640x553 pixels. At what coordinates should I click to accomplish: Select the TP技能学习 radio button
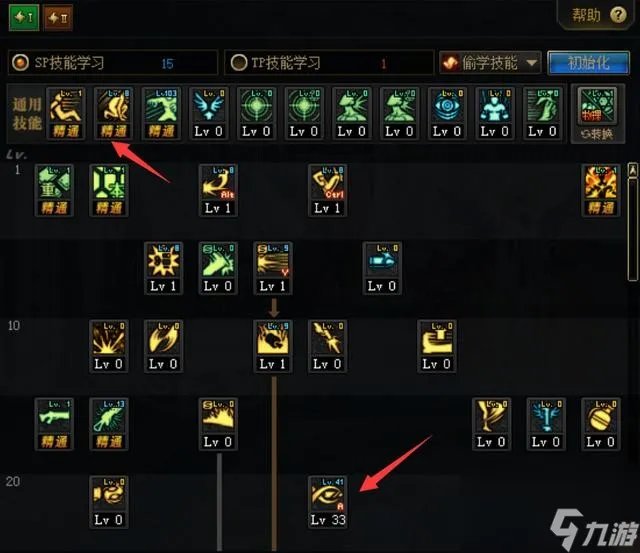point(239,63)
